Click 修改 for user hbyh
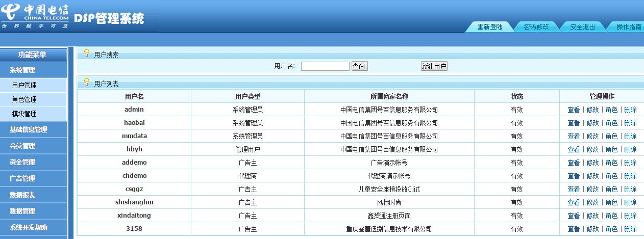This screenshot has height=239, width=644. [592, 149]
